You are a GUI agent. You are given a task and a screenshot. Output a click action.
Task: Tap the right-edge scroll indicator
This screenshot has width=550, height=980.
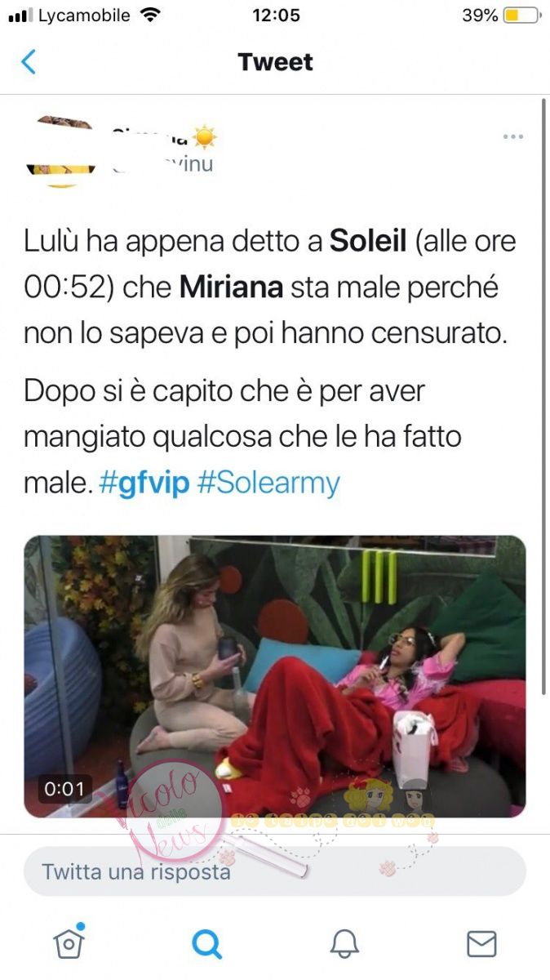pyautogui.click(x=544, y=396)
